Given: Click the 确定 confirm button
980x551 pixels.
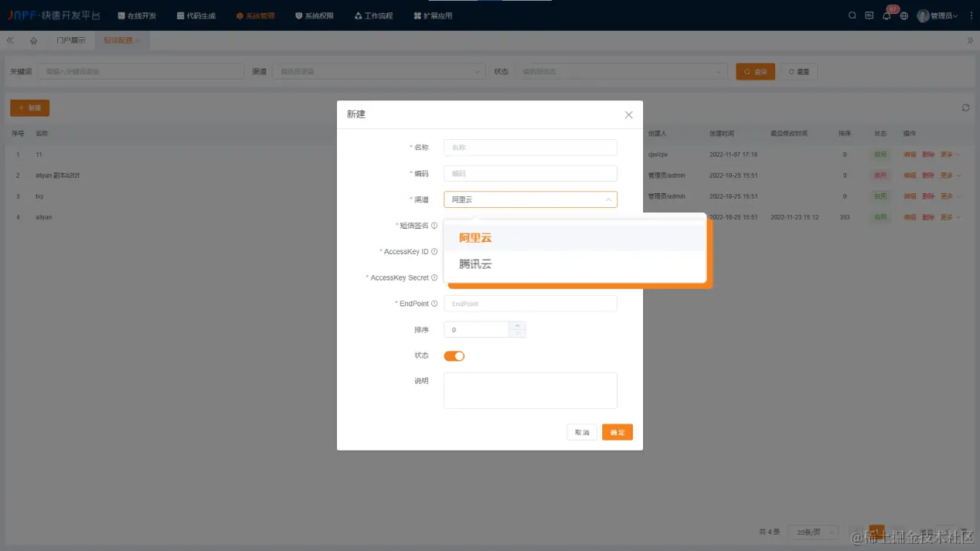Looking at the screenshot, I should pos(618,433).
